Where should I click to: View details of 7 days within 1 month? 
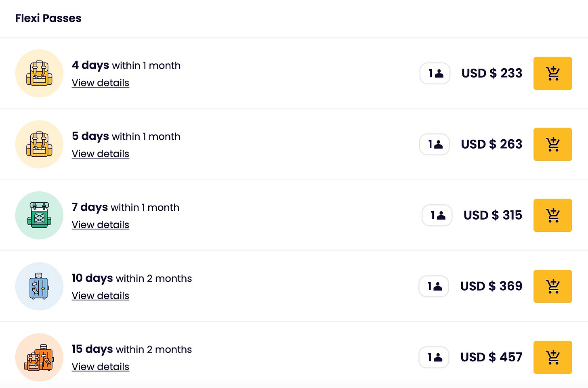101,225
